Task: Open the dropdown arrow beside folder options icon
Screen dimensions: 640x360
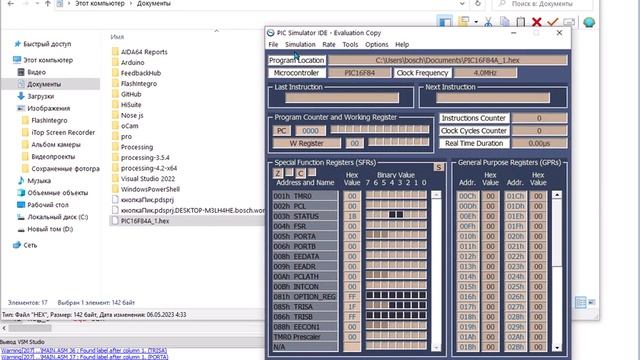Action: click(x=476, y=22)
